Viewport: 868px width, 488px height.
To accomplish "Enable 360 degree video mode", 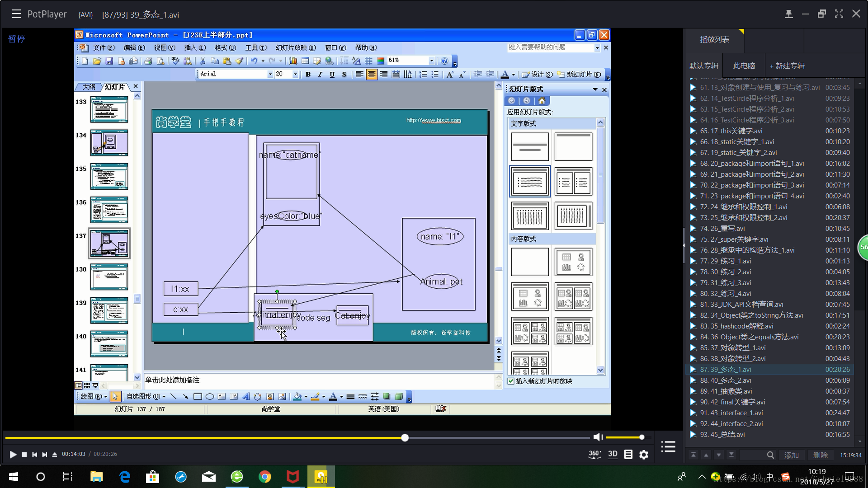I will [x=594, y=454].
